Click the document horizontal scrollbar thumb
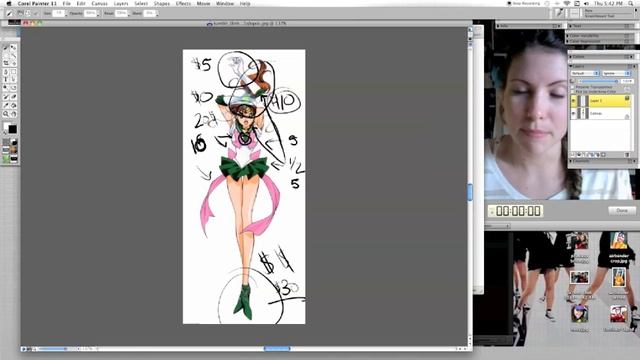 pyautogui.click(x=277, y=349)
